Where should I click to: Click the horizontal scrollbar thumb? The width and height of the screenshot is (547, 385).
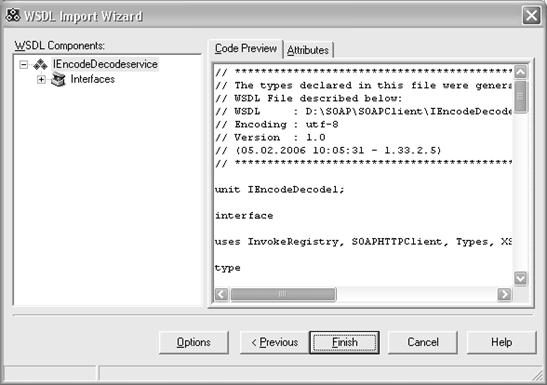[x=283, y=294]
